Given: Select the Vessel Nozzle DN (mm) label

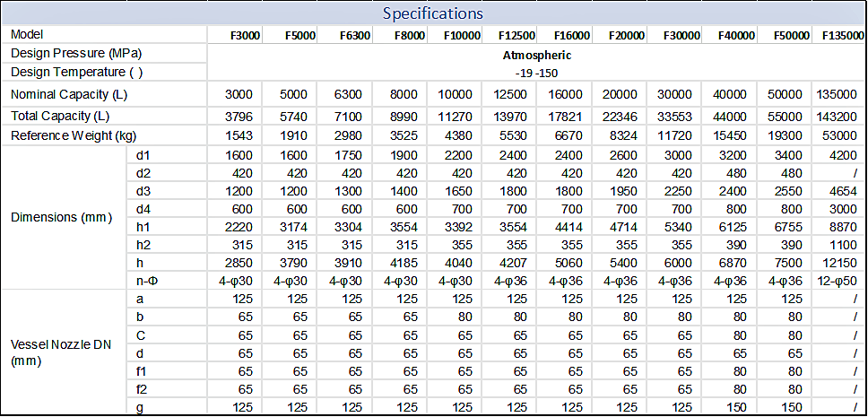Looking at the screenshot, I should tap(60, 352).
